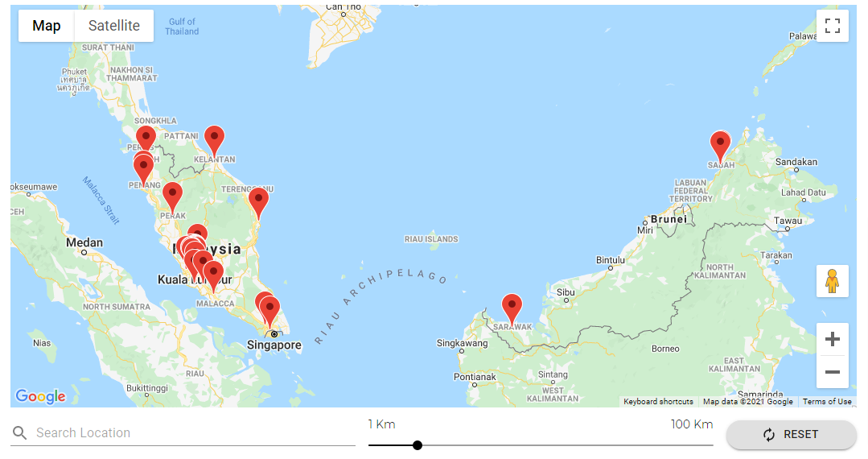Open Keyboard shortcuts
The width and height of the screenshot is (868, 459).
(657, 402)
